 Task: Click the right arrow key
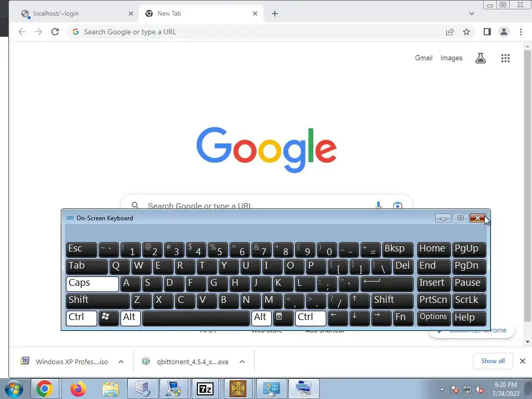click(381, 318)
